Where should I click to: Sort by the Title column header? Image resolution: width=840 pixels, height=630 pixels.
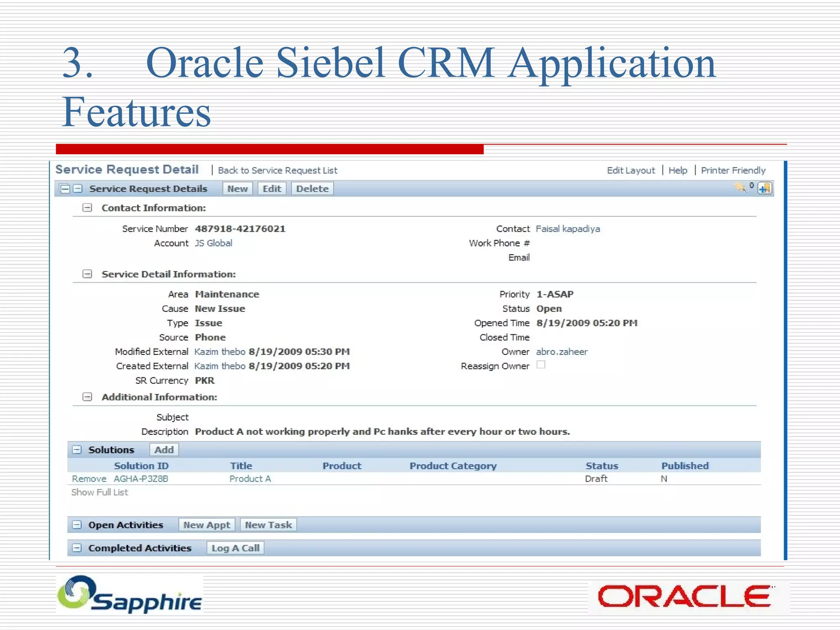coord(241,466)
